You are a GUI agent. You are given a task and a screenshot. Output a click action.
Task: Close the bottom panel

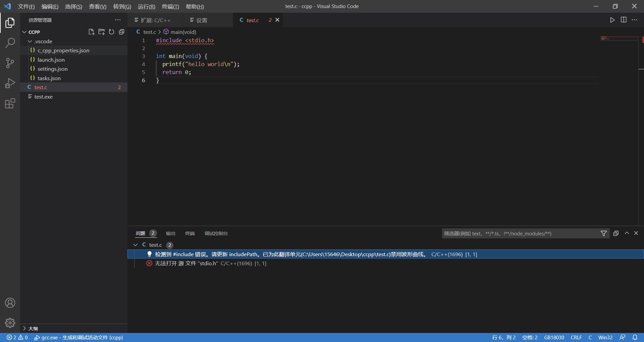(636, 233)
